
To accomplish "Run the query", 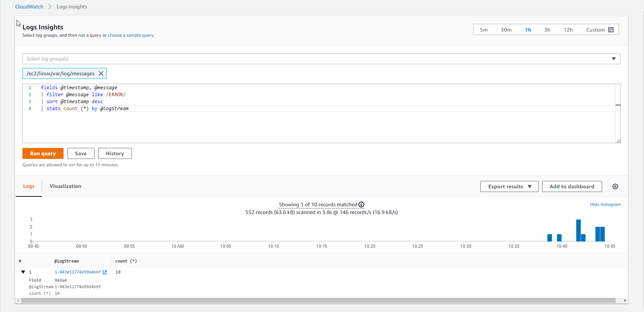I will (x=43, y=153).
